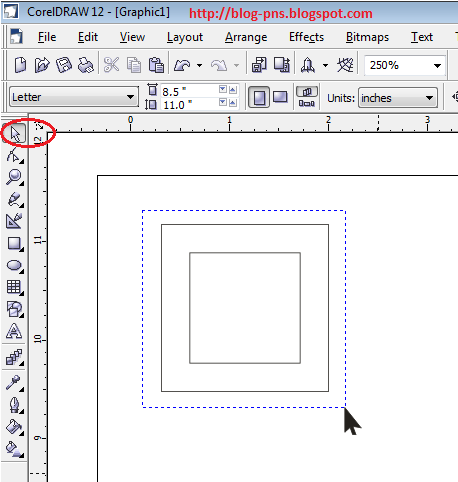The width and height of the screenshot is (458, 482).
Task: Expand the 250% zoom level dropdown
Action: [437, 66]
